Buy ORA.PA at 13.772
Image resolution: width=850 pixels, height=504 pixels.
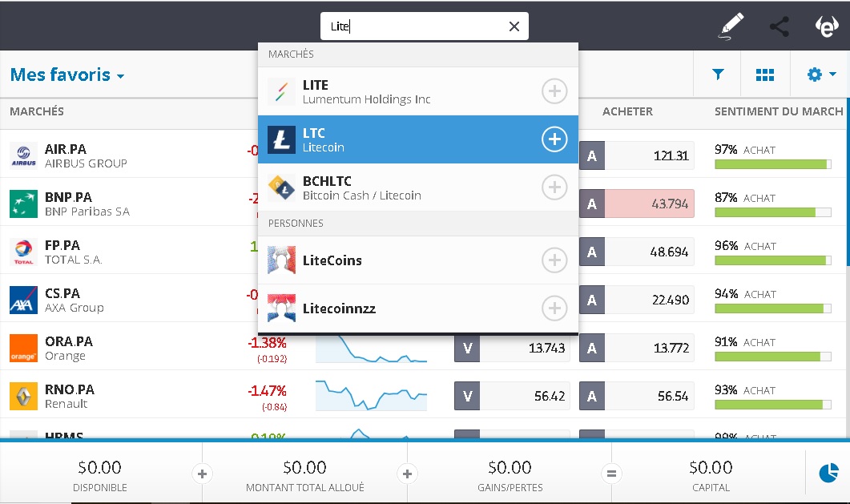point(636,348)
